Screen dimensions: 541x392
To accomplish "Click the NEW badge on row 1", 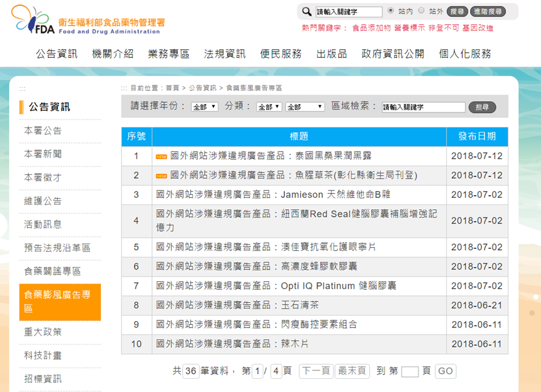I will [x=161, y=156].
